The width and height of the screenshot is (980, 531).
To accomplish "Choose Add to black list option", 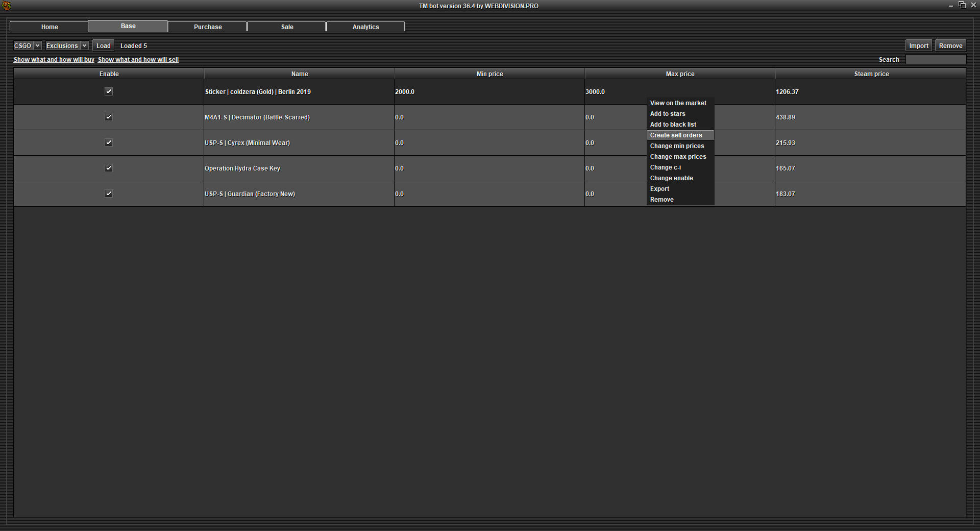I will point(673,125).
